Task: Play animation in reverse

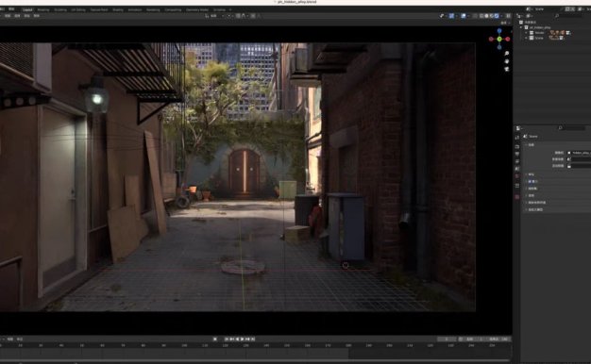Action: (x=237, y=339)
